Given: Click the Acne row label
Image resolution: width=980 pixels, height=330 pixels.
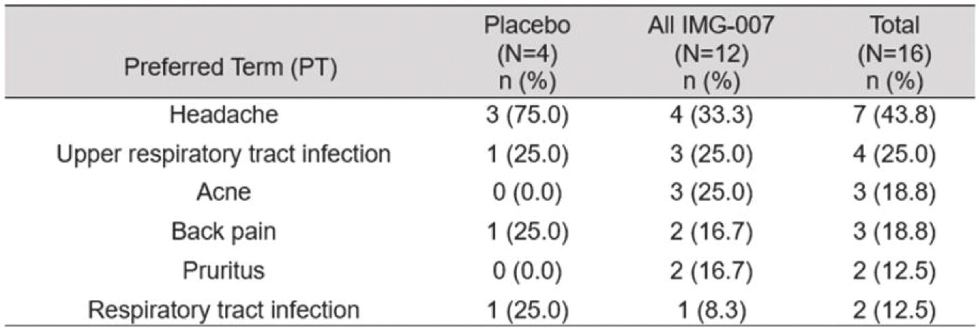Looking at the screenshot, I should [224, 193].
